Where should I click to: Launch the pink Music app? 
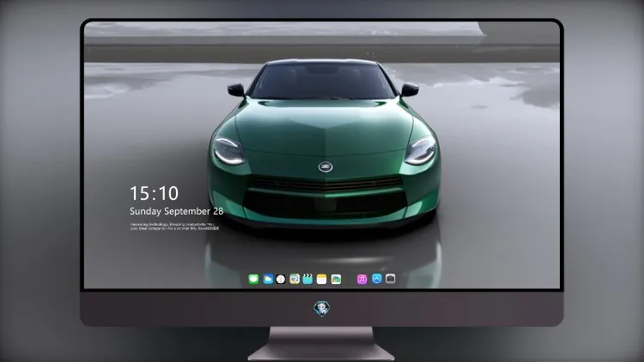[x=361, y=279]
